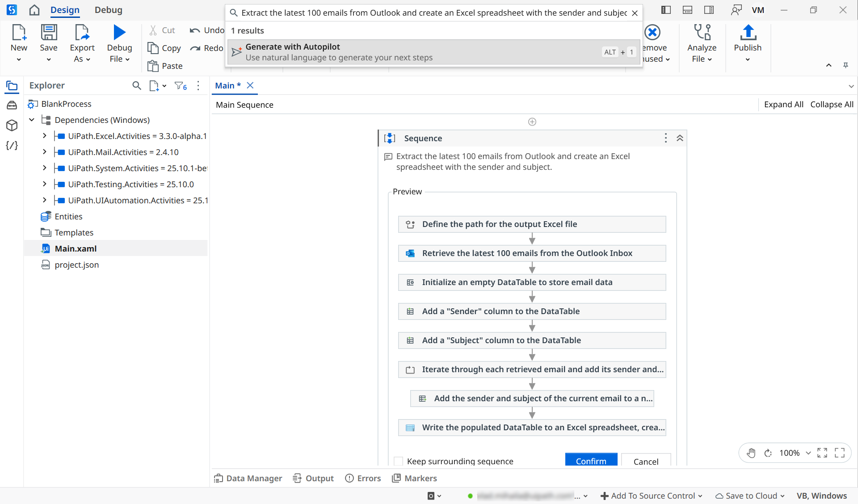Open the Snippets curly-brace sidebar icon
858x504 pixels.
pyautogui.click(x=12, y=146)
